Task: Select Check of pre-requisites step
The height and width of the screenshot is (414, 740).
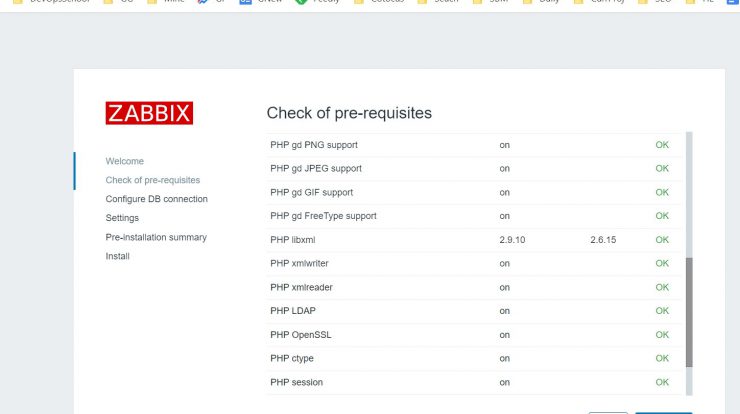Action: click(x=153, y=180)
